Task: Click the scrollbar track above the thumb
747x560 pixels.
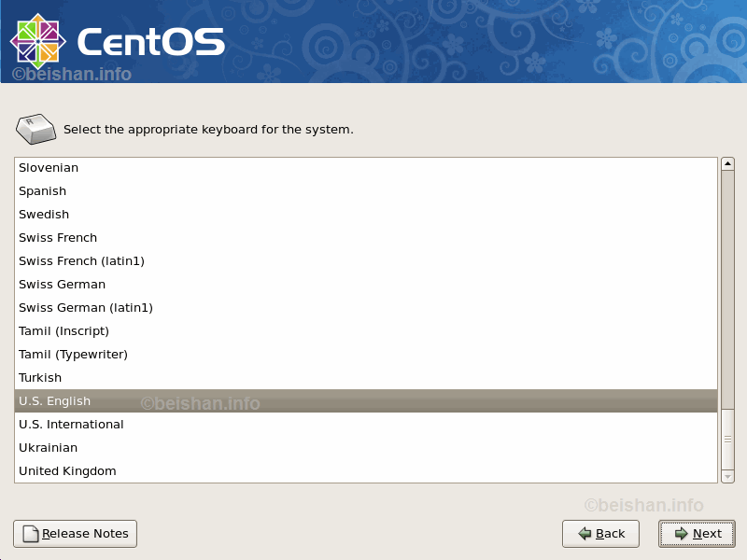Action: [x=727, y=280]
